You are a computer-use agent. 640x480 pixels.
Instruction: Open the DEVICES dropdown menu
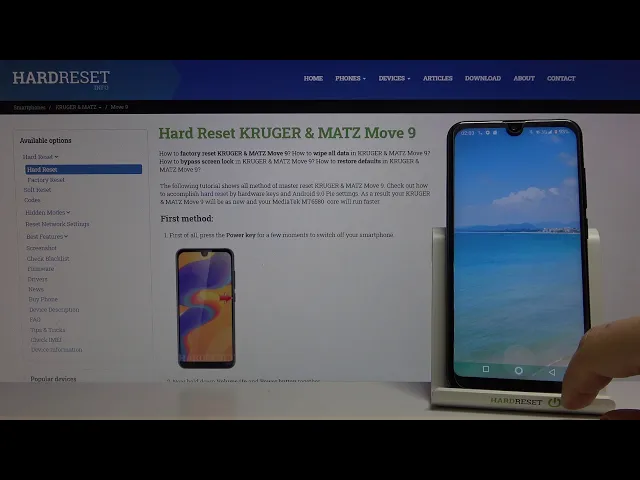pyautogui.click(x=394, y=78)
